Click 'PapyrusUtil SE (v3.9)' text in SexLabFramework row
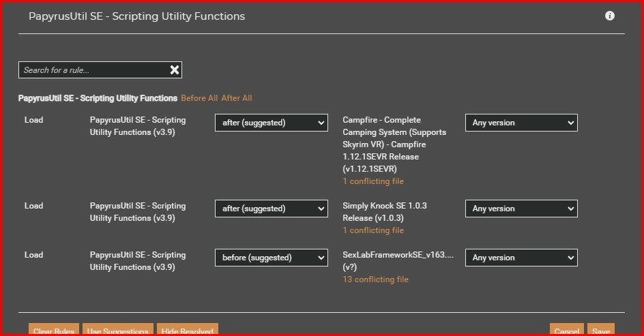This screenshot has width=644, height=336. (138, 261)
